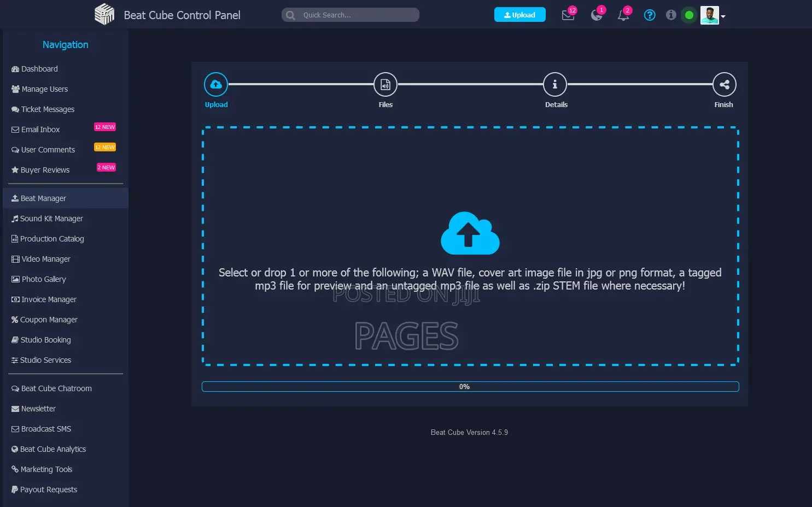Open the notifications bell icon

click(x=623, y=15)
